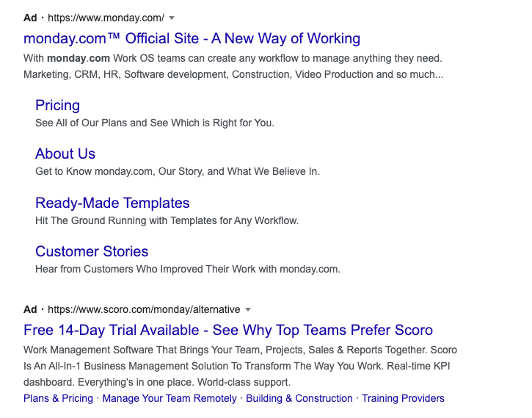Open the dropdown arrow beside scoro.com ad URL
Screen dimensions: 532x418
(248, 310)
